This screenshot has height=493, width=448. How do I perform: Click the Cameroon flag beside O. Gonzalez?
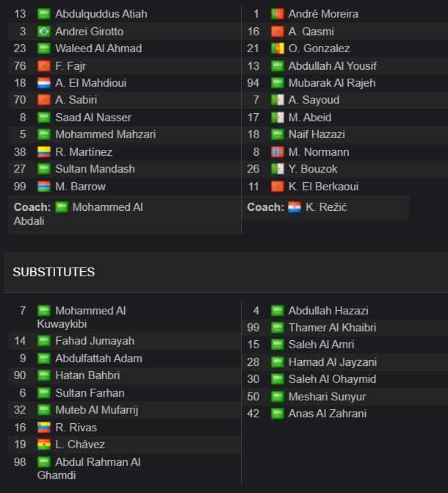[x=278, y=48]
